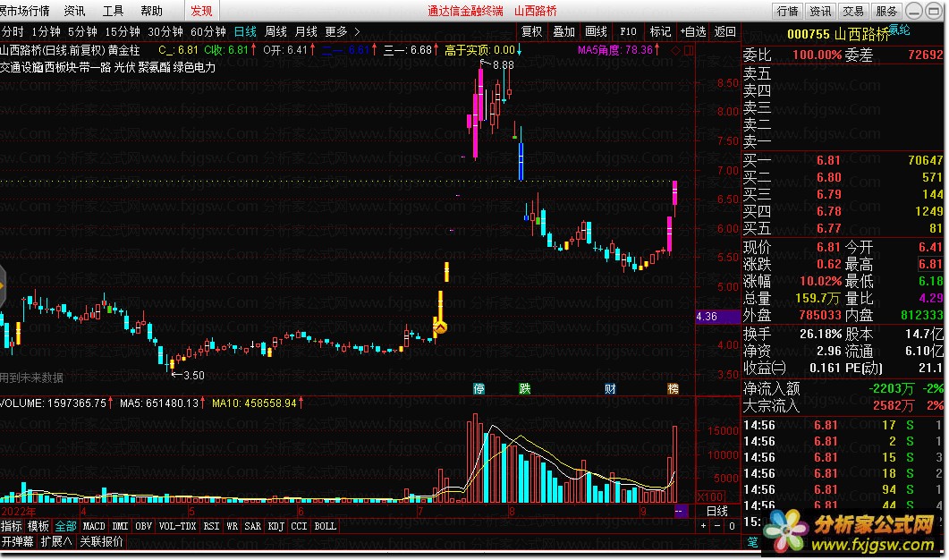Viewport: 949px width, 560px height.
Task: Switch to 5分钟 chart period
Action: pyautogui.click(x=82, y=31)
